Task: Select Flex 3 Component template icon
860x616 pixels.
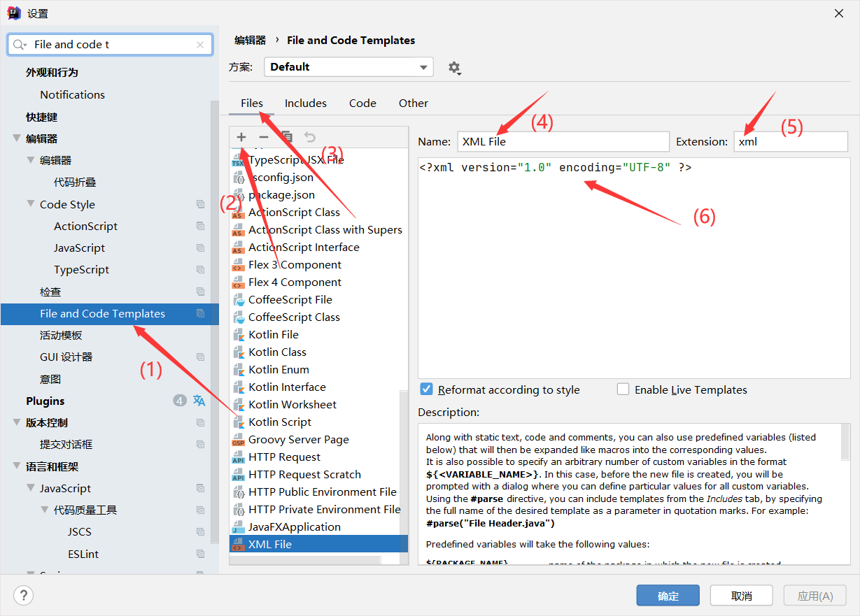Action: click(238, 265)
